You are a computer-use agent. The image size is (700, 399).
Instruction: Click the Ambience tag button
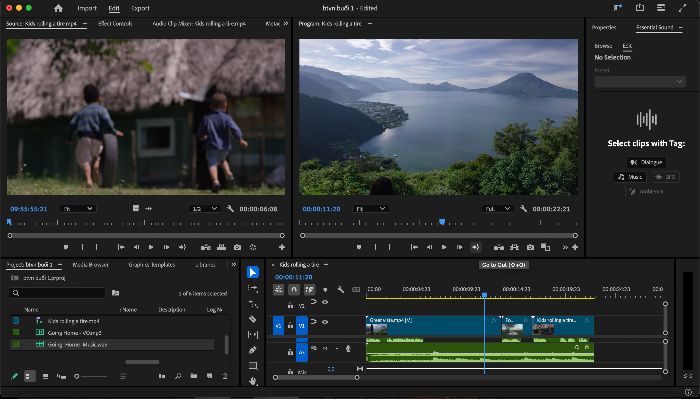[x=646, y=191]
